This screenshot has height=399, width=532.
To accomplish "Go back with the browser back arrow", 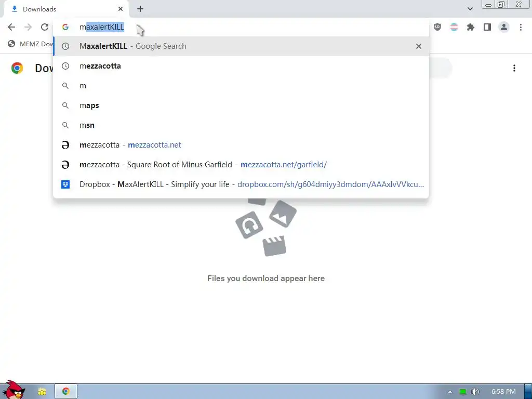I will pyautogui.click(x=11, y=27).
